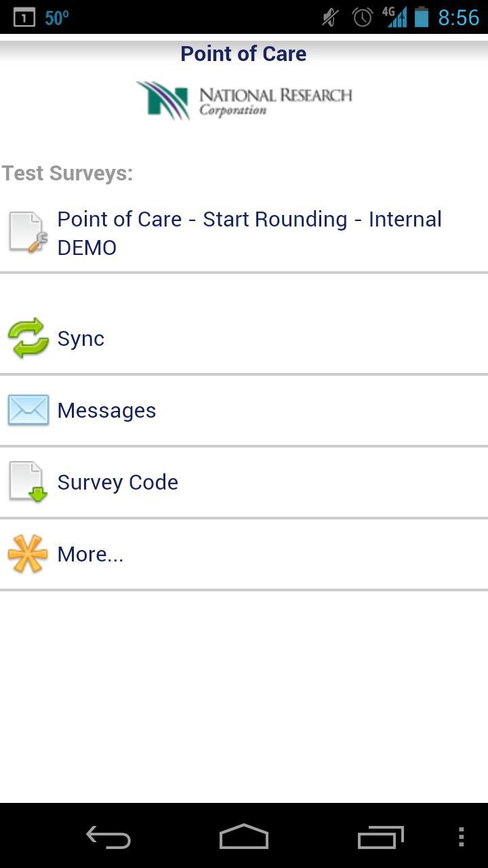Tap the alarm clock icon in the status bar

362,16
